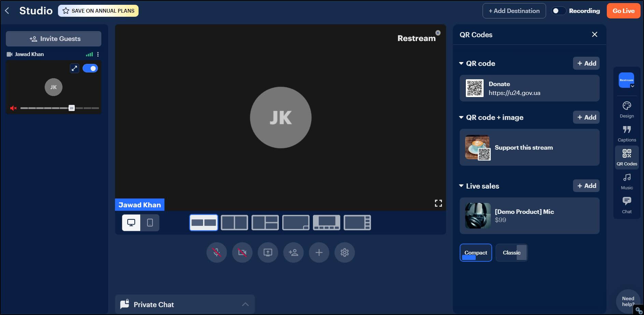Collapse the Live sales section
This screenshot has width=644, height=315.
[461, 186]
